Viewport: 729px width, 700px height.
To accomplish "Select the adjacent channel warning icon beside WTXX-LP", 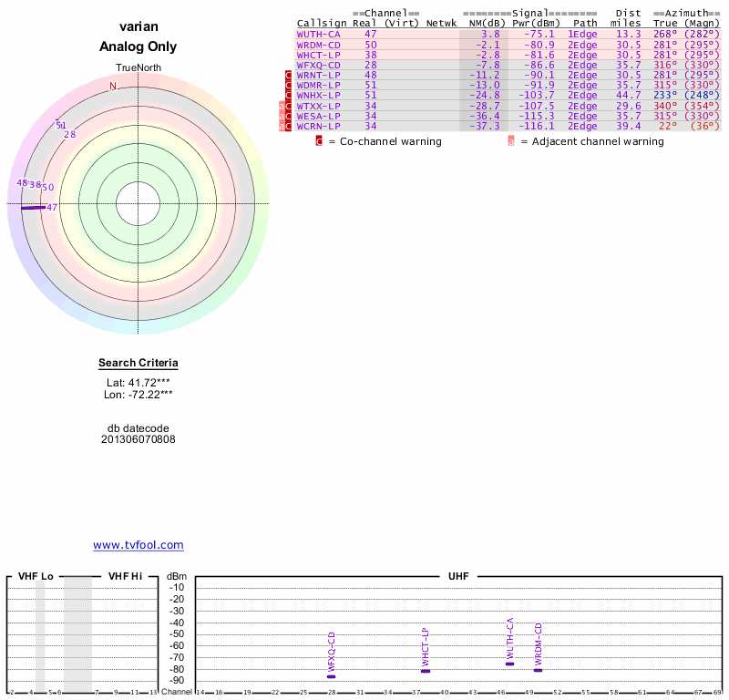I will tap(282, 106).
